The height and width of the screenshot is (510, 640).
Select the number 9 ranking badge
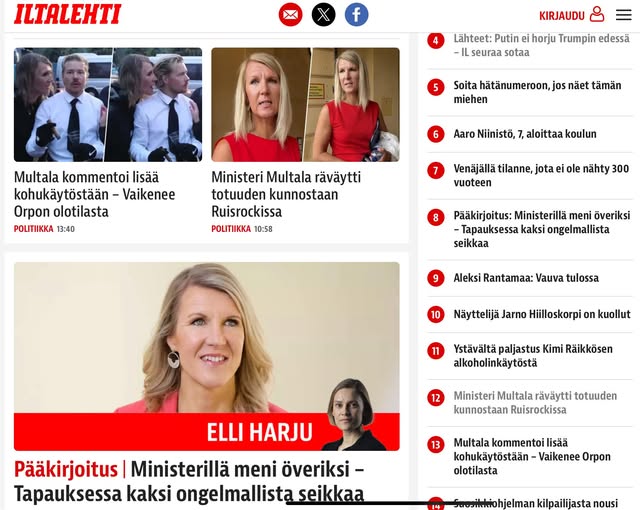click(436, 278)
